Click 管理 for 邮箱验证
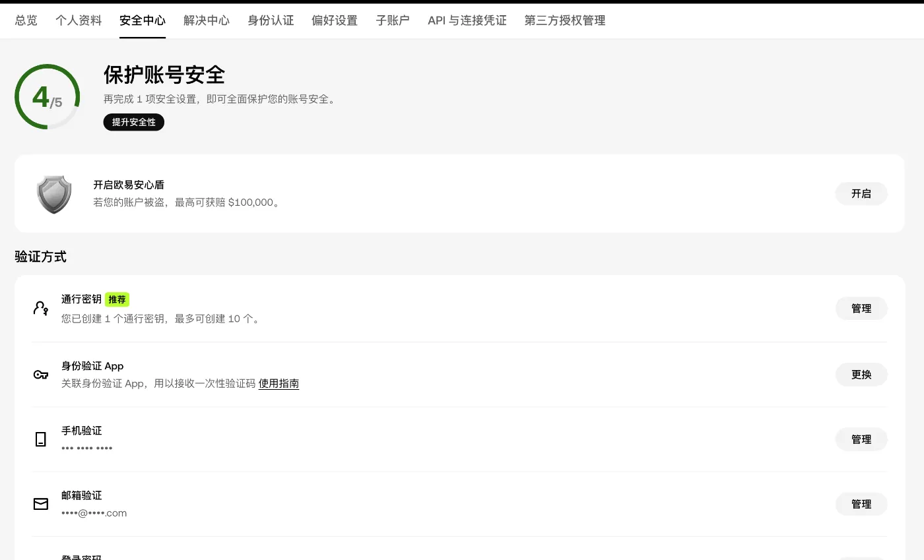This screenshot has height=560, width=924. (861, 504)
